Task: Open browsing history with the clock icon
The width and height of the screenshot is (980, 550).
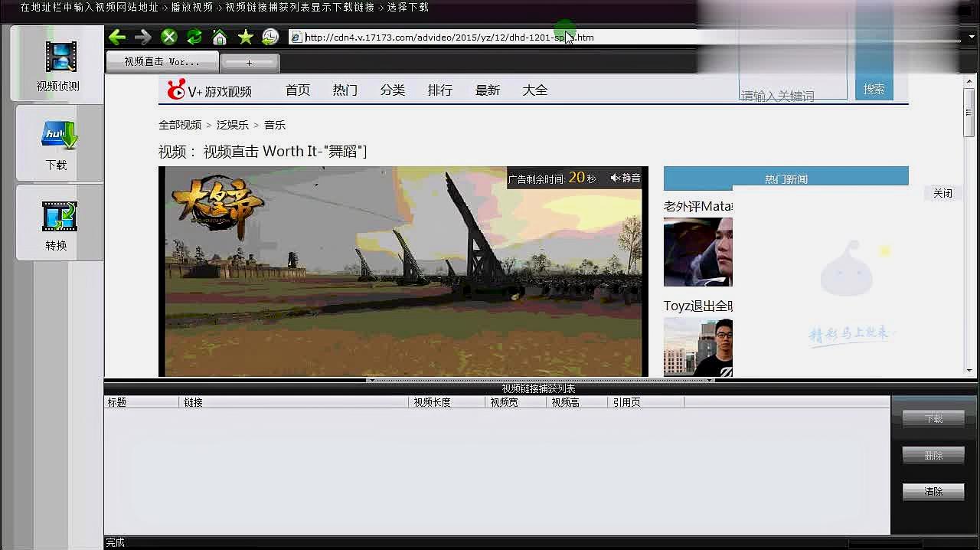Action: click(x=269, y=37)
